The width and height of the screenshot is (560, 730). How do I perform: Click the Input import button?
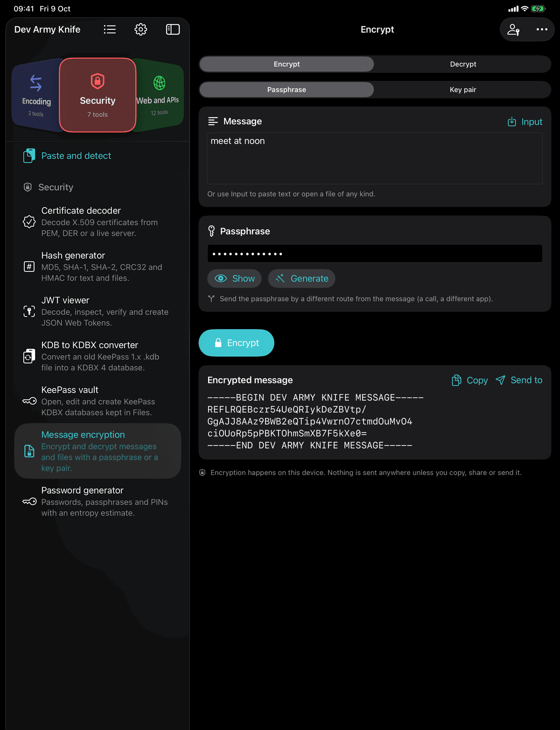tap(525, 122)
